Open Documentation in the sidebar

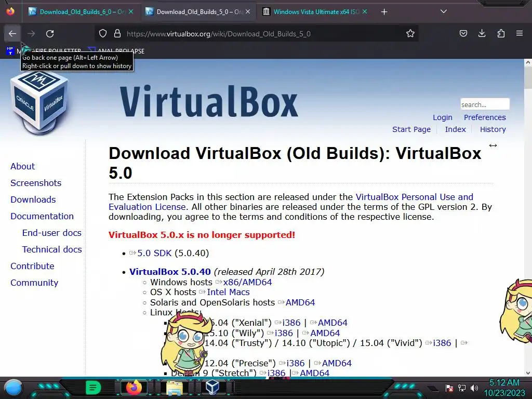[42, 216]
